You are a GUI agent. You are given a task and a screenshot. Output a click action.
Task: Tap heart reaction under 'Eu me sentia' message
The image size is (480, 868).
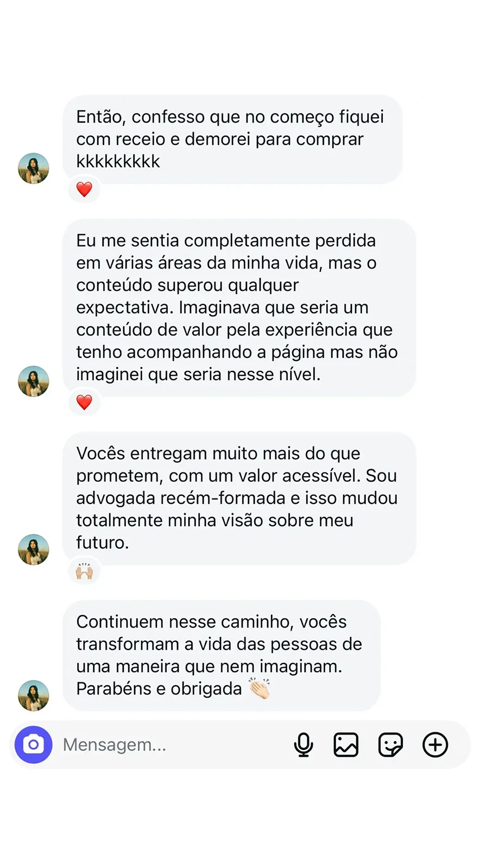pyautogui.click(x=84, y=402)
